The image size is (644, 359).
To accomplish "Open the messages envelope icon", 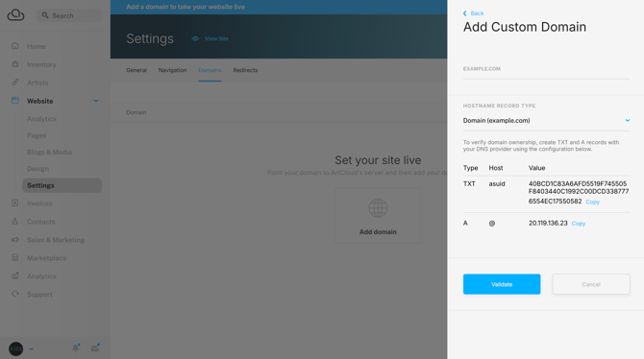I will point(95,348).
